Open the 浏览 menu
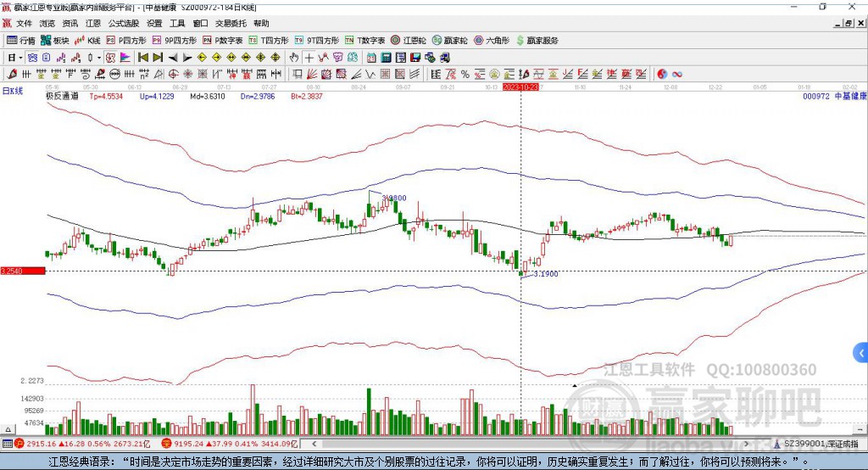The width and height of the screenshot is (868, 470). click(x=47, y=23)
